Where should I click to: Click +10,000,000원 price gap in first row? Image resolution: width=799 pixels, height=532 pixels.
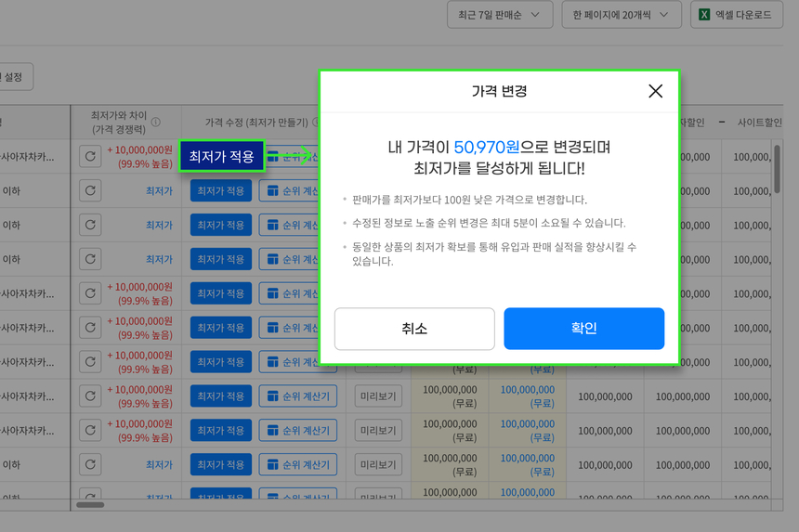(x=140, y=150)
